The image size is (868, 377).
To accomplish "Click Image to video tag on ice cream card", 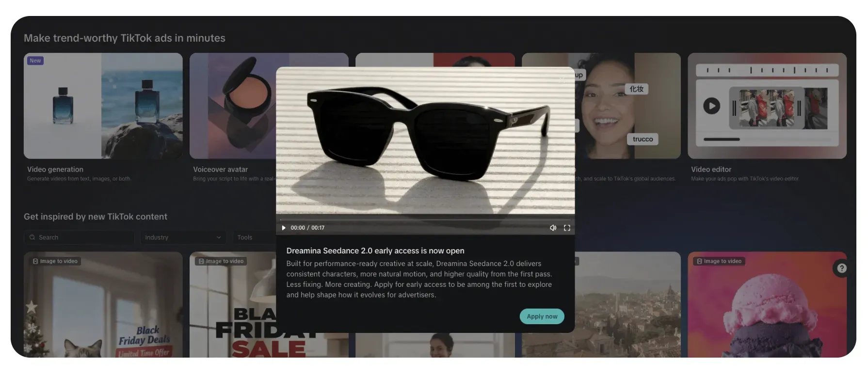I will 719,261.
